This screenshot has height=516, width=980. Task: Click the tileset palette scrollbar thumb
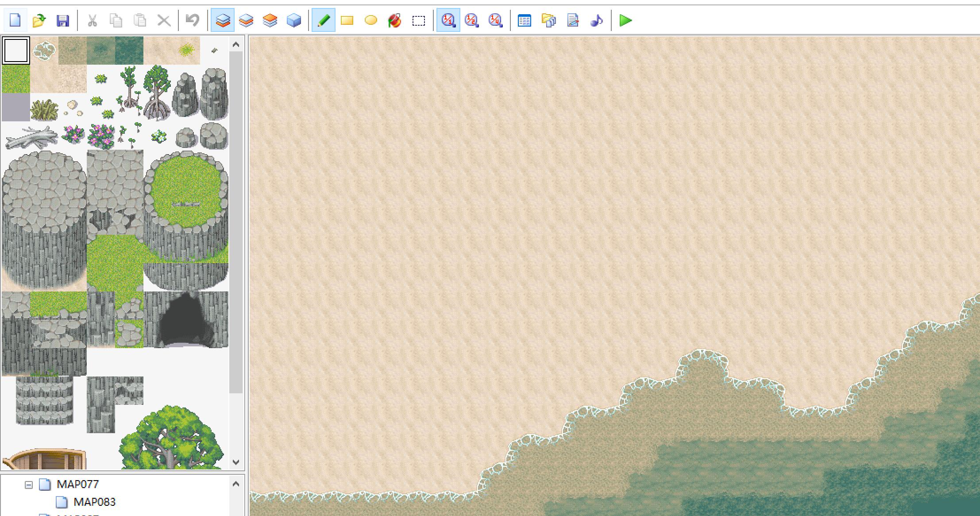[x=236, y=222]
